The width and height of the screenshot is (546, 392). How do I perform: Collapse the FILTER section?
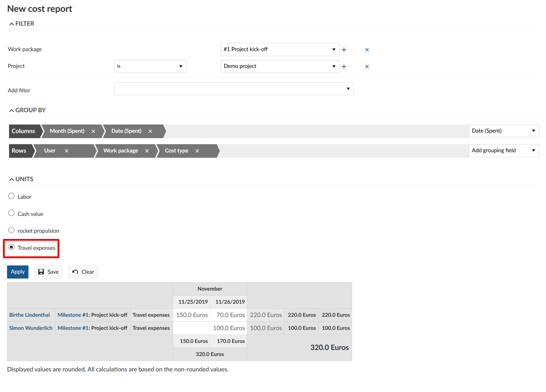click(21, 24)
